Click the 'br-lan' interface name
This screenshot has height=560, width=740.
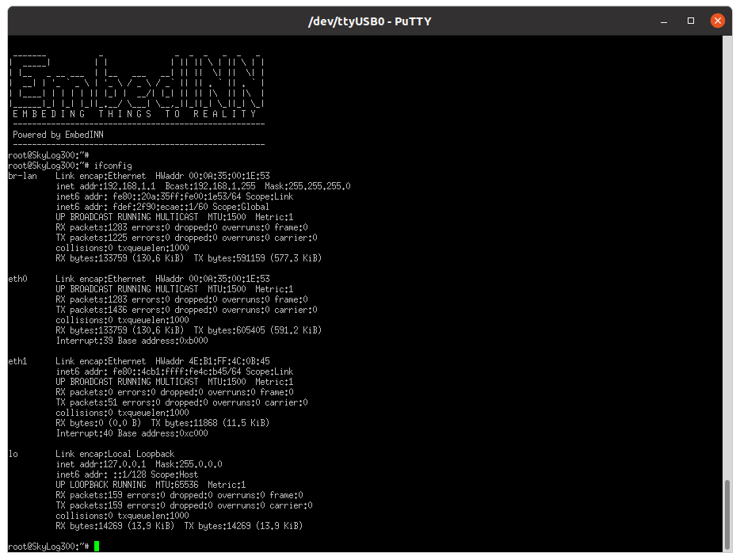point(22,176)
